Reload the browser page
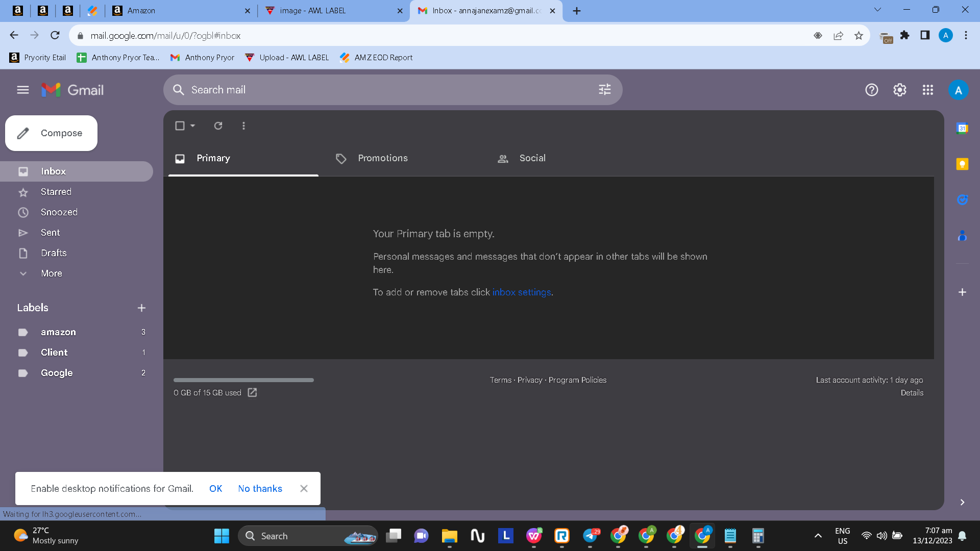Viewport: 980px width, 551px height. 55,35
